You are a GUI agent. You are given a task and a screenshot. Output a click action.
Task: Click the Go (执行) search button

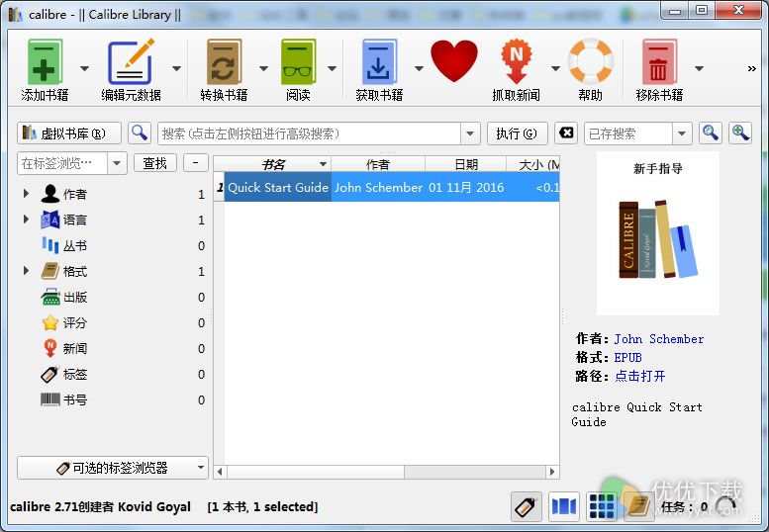pyautogui.click(x=517, y=133)
